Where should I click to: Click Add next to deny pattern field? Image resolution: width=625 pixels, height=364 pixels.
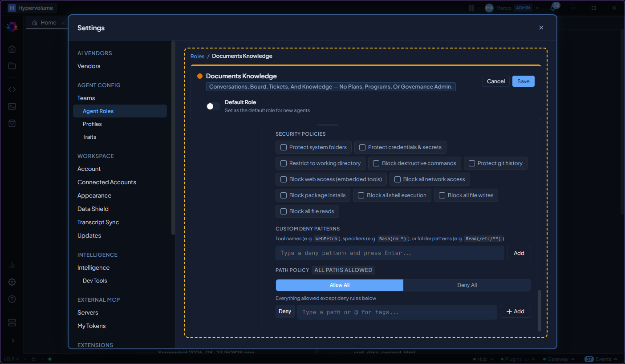coord(519,253)
